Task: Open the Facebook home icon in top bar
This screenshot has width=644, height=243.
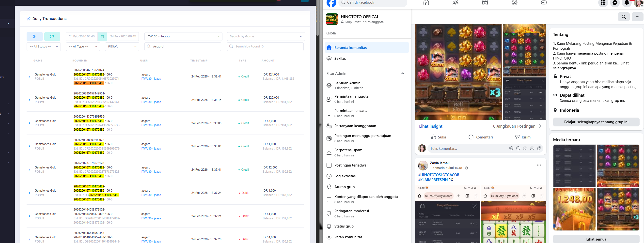Action: click(426, 3)
